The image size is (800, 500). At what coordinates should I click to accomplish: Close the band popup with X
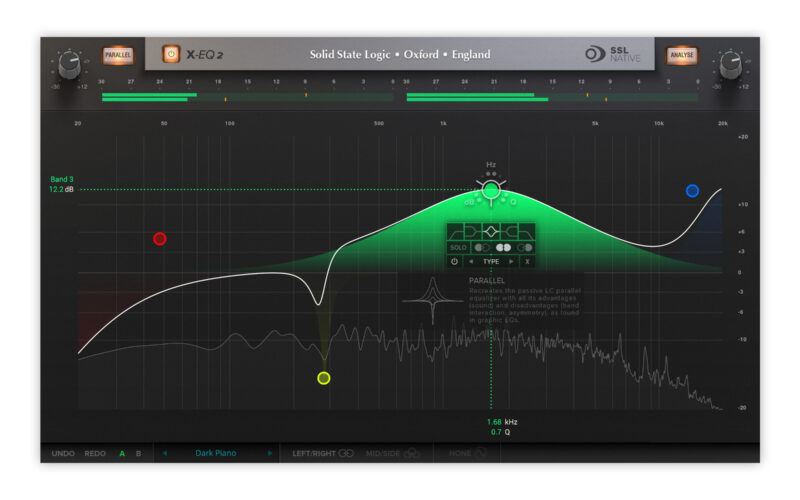(x=527, y=262)
